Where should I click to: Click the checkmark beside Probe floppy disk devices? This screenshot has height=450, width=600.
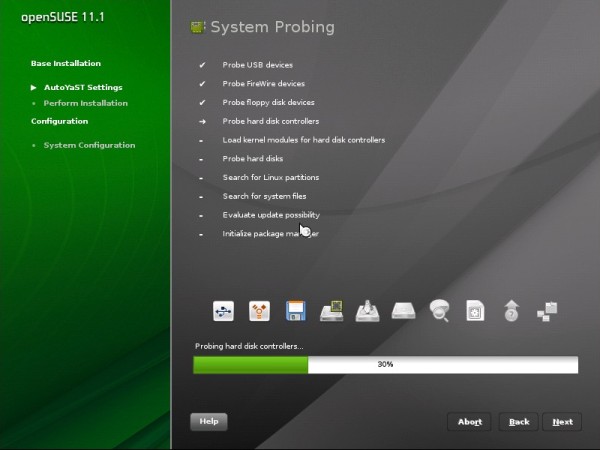(202, 103)
